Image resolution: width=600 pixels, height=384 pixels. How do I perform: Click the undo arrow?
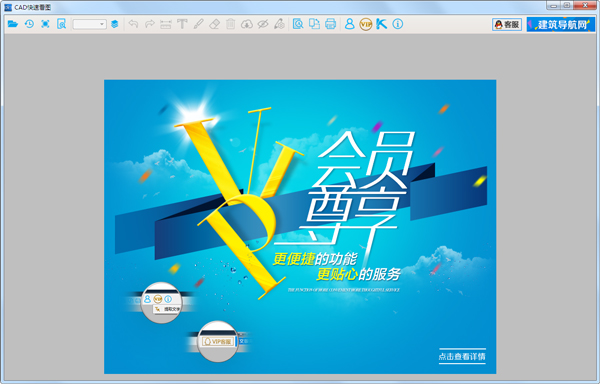pyautogui.click(x=133, y=24)
